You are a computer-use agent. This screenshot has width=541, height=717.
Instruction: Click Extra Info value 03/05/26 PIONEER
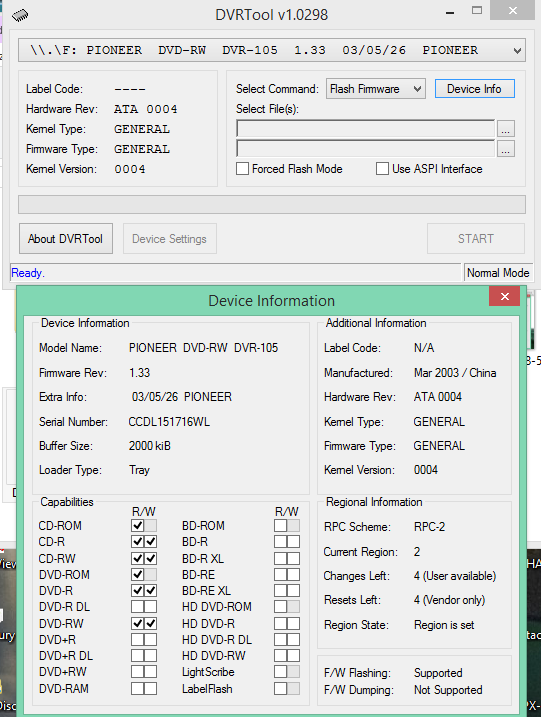point(182,396)
